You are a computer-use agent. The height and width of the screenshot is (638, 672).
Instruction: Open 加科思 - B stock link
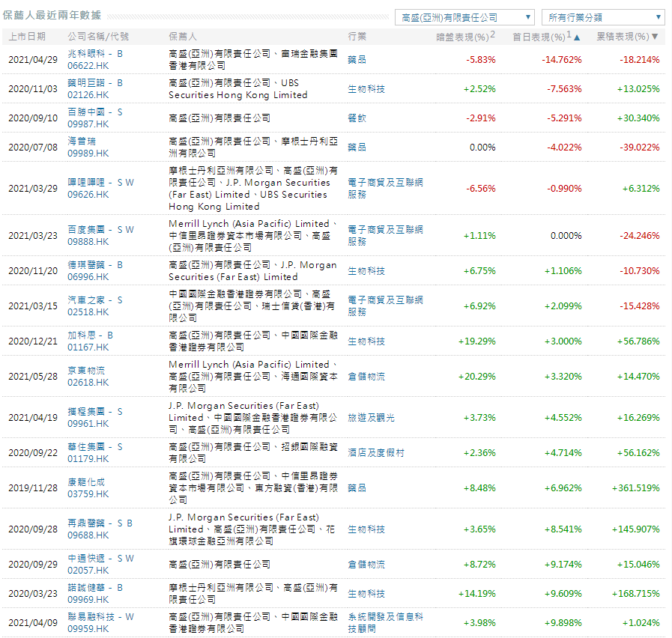tap(91, 335)
